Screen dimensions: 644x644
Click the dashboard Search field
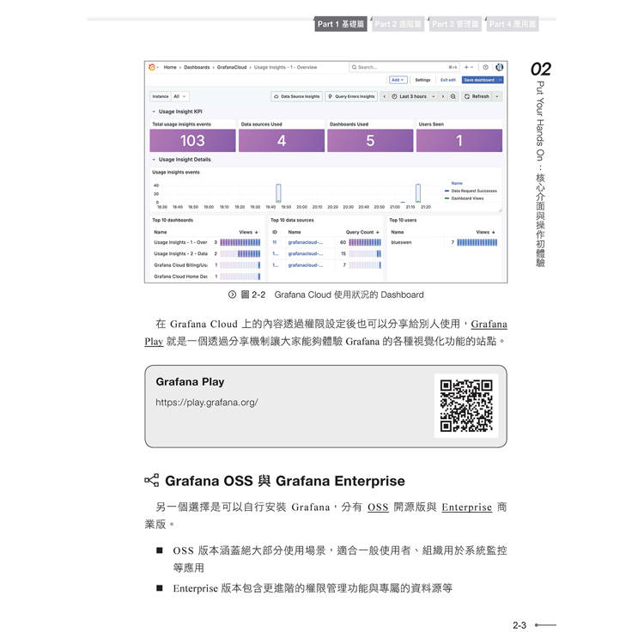click(x=395, y=67)
